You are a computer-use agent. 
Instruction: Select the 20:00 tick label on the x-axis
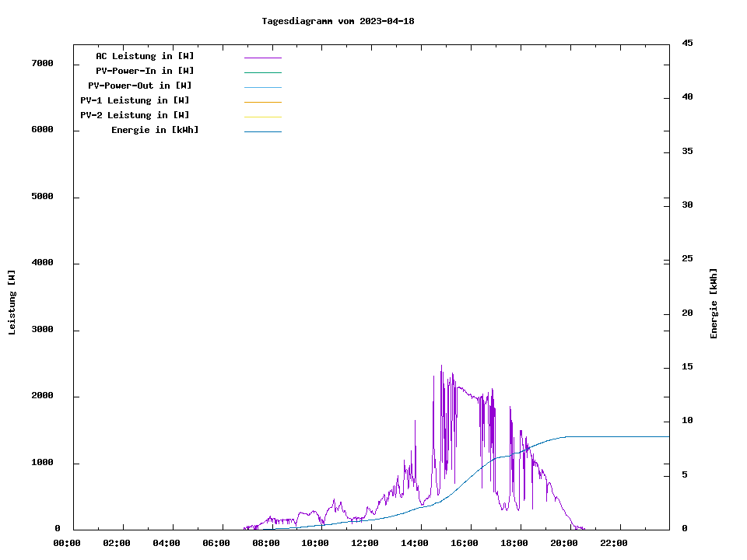(x=564, y=543)
